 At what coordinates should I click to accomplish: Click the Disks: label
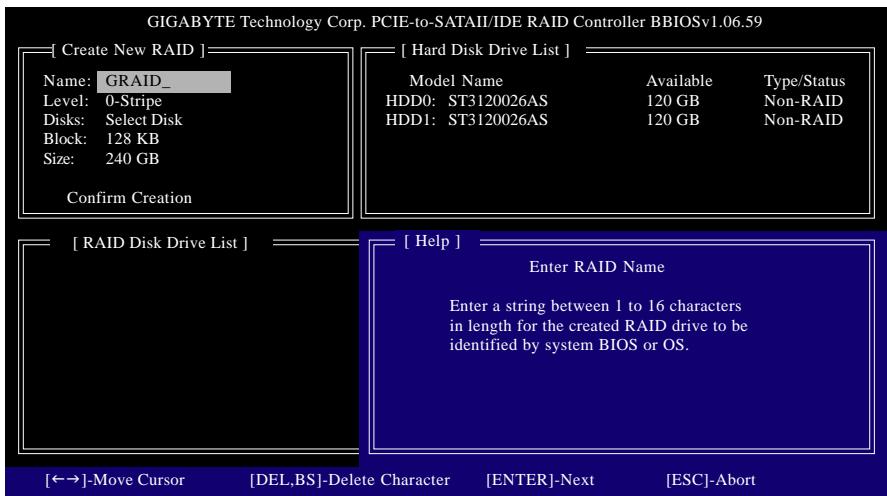[63, 120]
